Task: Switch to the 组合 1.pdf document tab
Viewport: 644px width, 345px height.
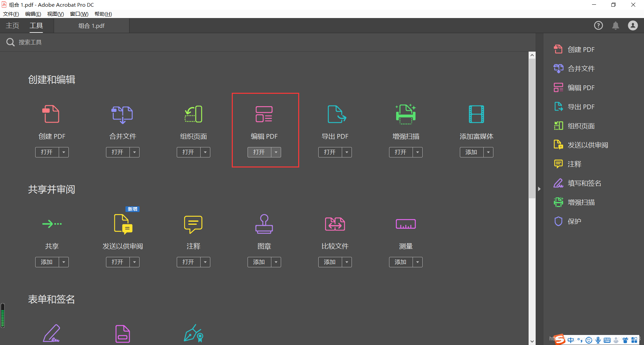Action: tap(92, 26)
